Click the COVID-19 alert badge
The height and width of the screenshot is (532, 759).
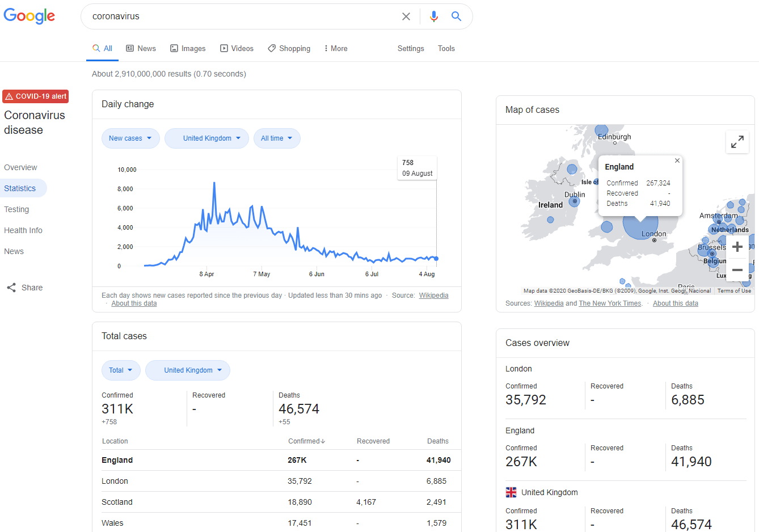pos(36,96)
